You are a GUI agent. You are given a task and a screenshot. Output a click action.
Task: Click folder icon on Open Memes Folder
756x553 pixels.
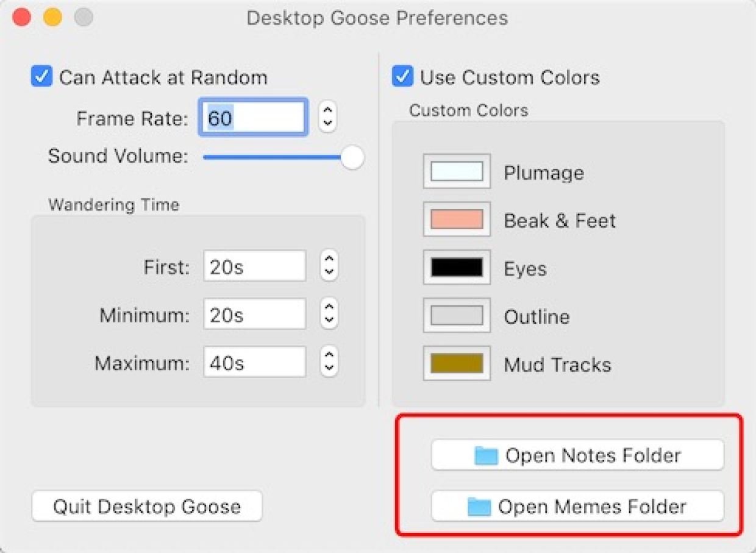pyautogui.click(x=479, y=507)
